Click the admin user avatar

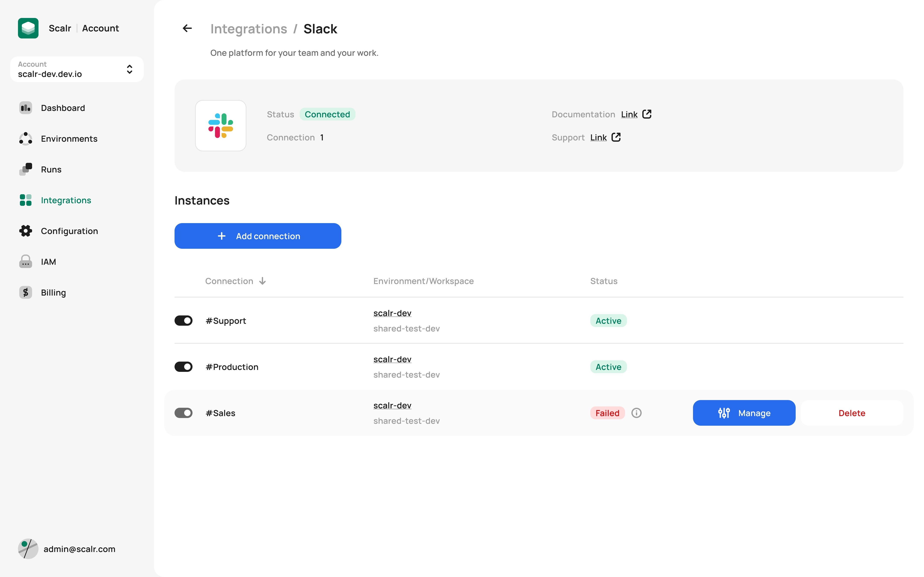(x=28, y=549)
